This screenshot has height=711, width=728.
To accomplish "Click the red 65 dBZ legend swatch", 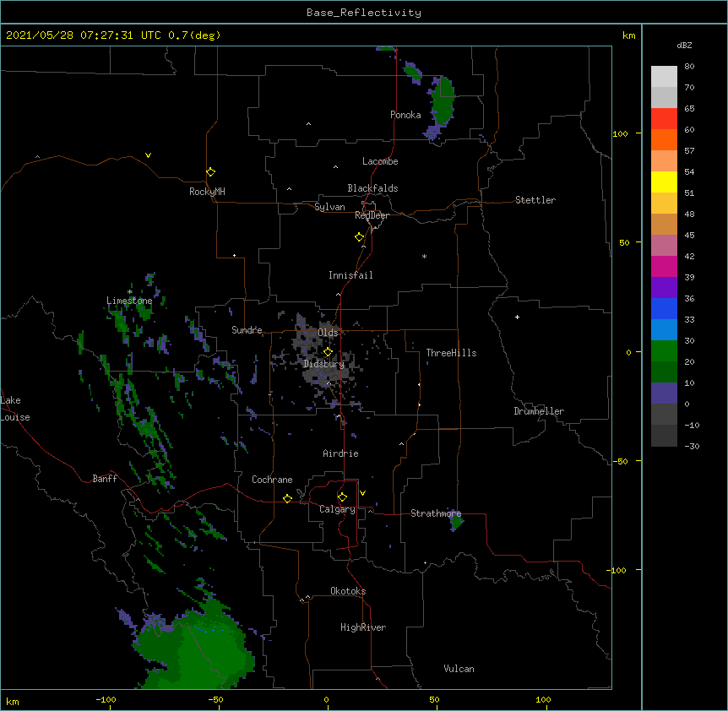I will tap(664, 118).
